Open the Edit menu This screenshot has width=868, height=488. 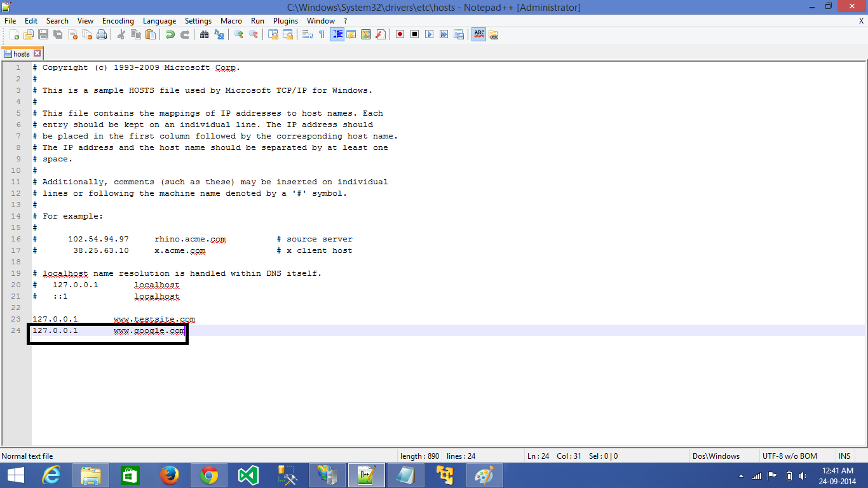click(31, 21)
